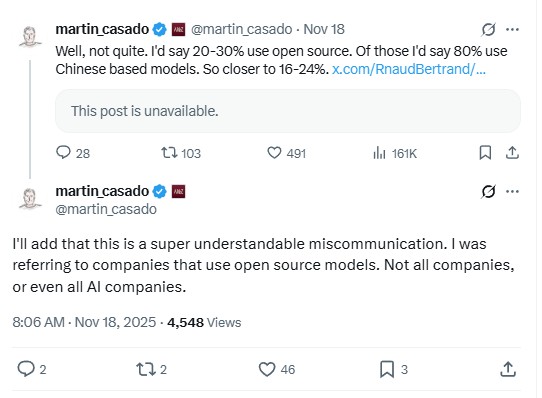This screenshot has height=398, width=542.
Task: Reply to the main tweet with 2 replies
Action: point(32,369)
